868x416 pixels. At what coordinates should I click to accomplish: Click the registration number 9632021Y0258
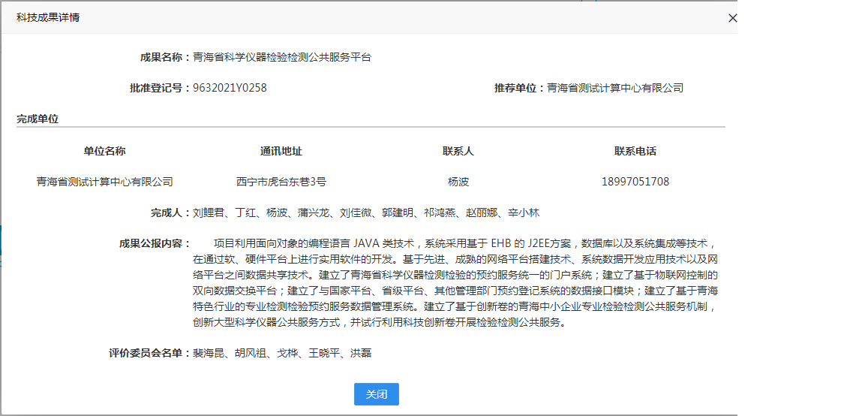point(230,88)
